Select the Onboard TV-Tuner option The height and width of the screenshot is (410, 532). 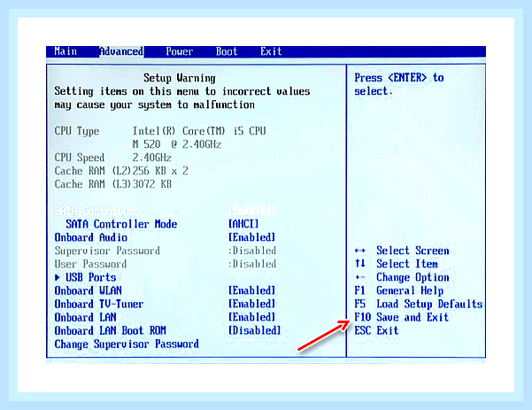pyautogui.click(x=99, y=304)
